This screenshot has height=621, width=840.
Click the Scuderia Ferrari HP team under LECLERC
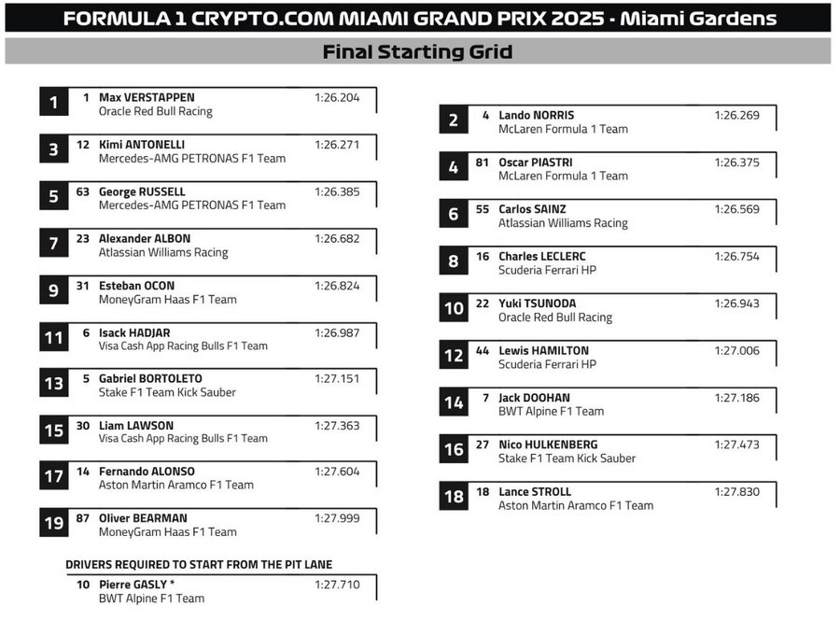pyautogui.click(x=547, y=270)
